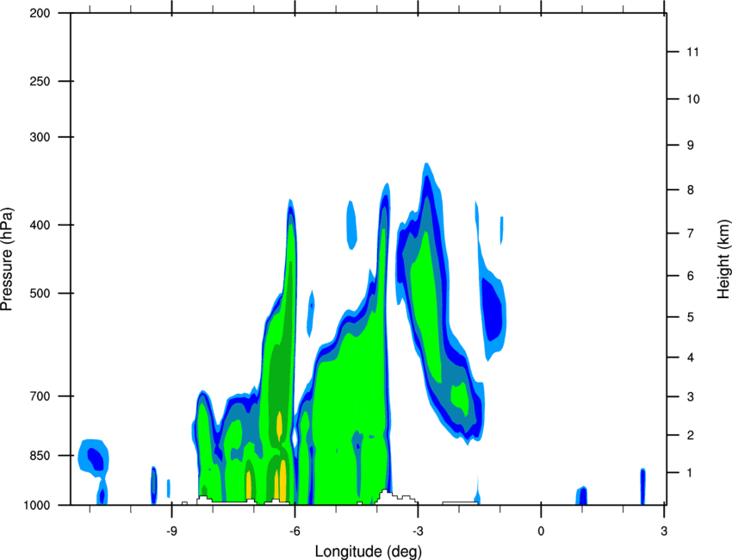Pick the 6 km height label

[x=691, y=276]
